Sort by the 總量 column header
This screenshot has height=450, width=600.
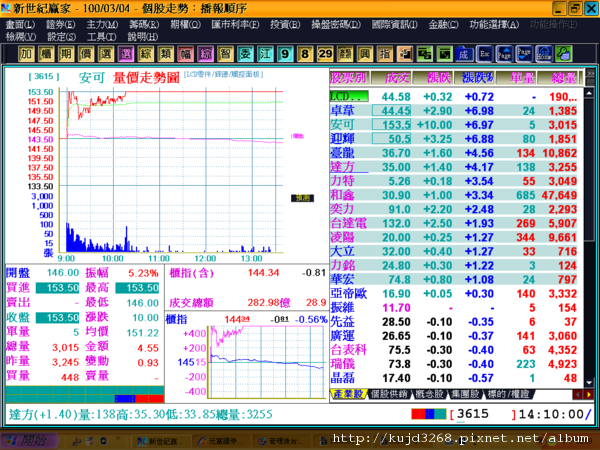(559, 78)
